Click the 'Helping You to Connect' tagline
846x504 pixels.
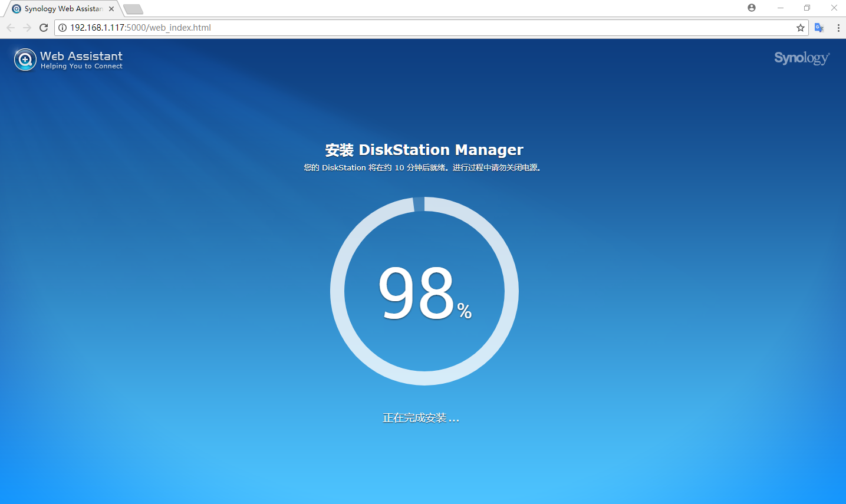tap(81, 66)
